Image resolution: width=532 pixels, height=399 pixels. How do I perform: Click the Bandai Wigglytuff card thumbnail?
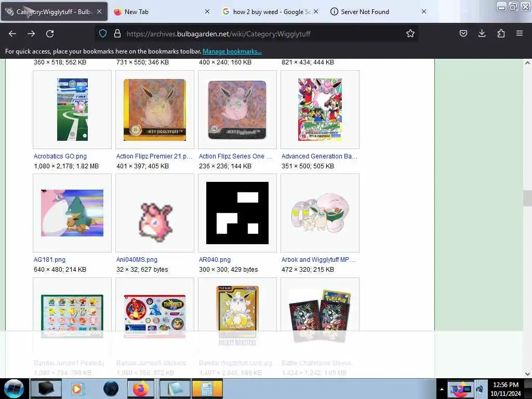pos(237,316)
